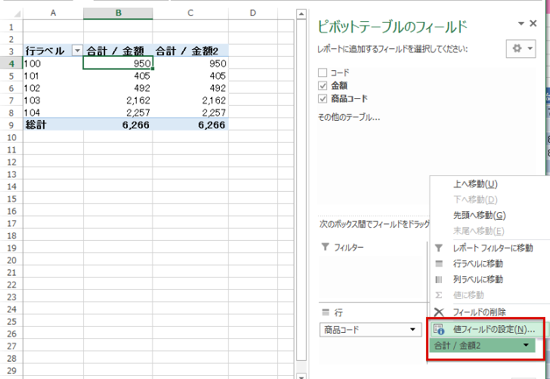
Task: Click cell C7 containing 2,162
Action: point(190,100)
